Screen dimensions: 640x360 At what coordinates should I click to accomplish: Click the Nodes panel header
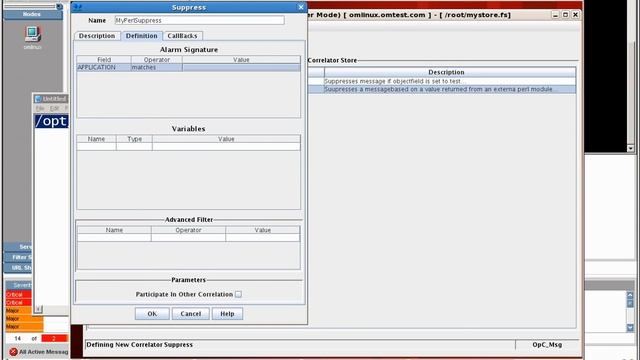(x=33, y=14)
